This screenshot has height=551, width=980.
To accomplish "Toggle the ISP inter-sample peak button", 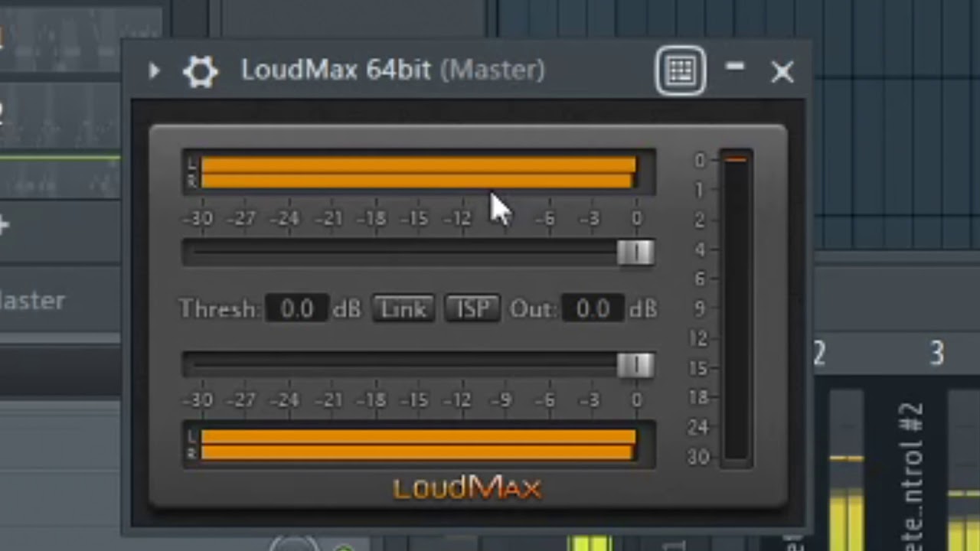I will 472,308.
